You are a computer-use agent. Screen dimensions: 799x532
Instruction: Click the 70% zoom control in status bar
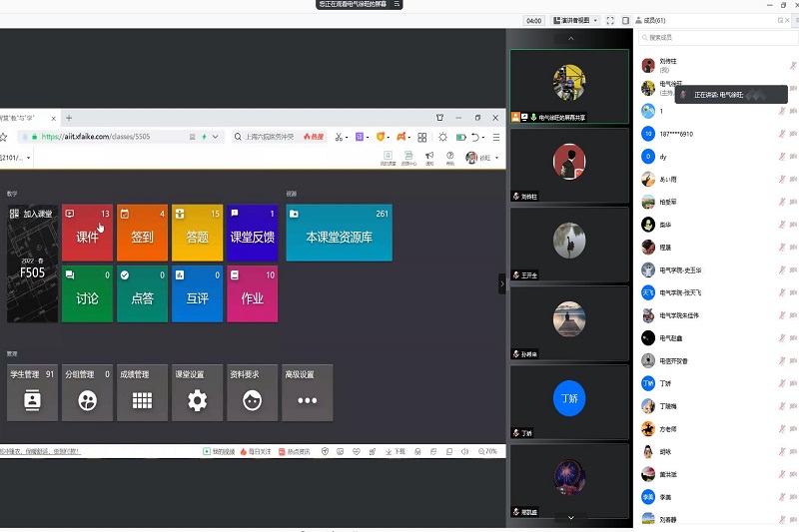click(486, 451)
